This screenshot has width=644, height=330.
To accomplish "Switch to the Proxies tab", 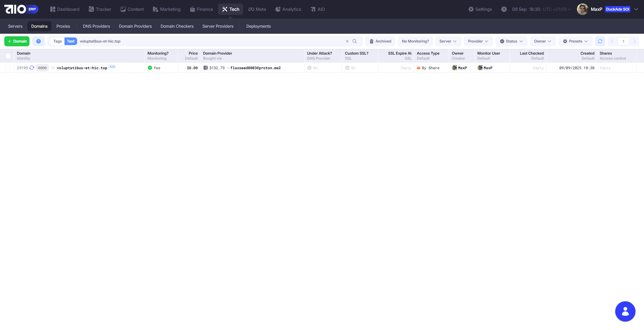I will click(x=63, y=26).
